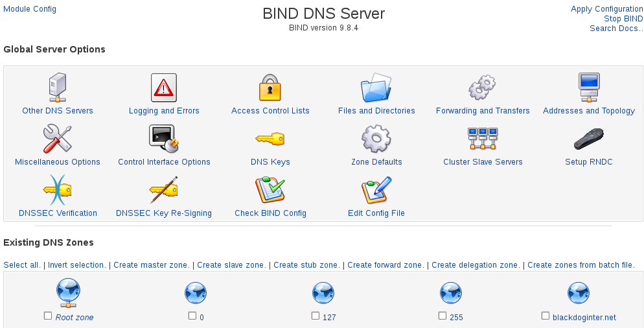
Task: Open the Forwarding and Transfers text link
Action: pos(483,111)
